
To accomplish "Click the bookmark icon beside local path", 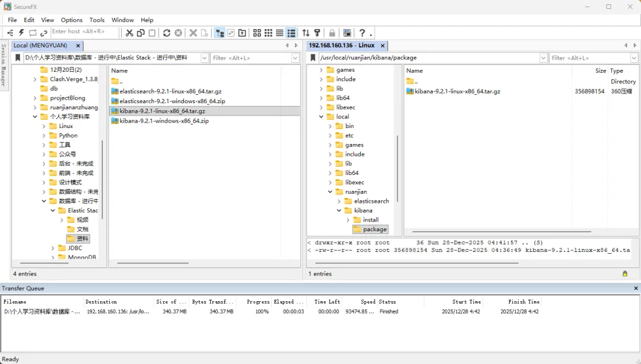I will 18,58.
